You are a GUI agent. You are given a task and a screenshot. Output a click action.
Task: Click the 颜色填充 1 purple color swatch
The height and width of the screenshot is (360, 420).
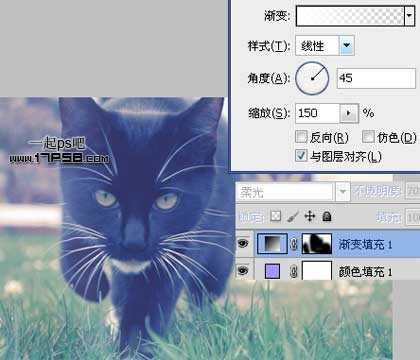272,271
